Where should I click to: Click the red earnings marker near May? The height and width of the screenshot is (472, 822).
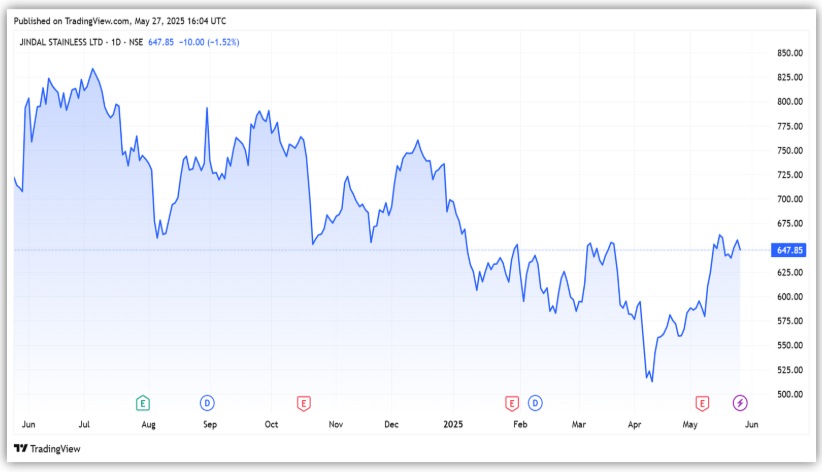[702, 403]
